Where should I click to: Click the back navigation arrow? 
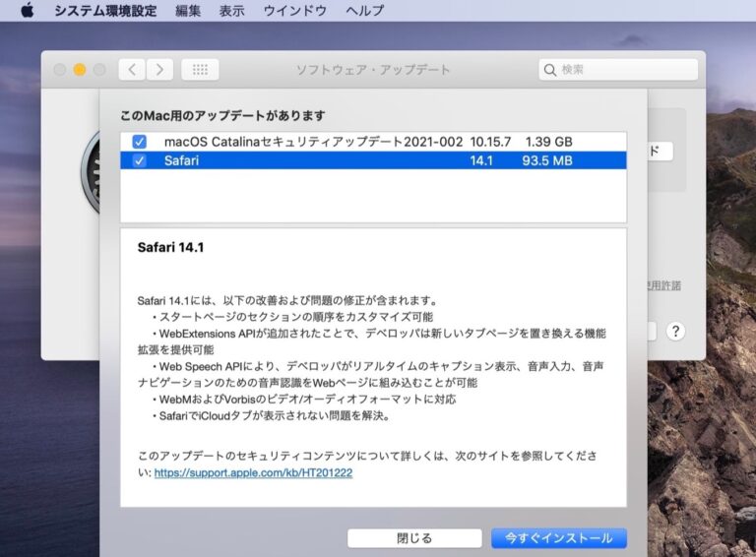click(x=132, y=70)
